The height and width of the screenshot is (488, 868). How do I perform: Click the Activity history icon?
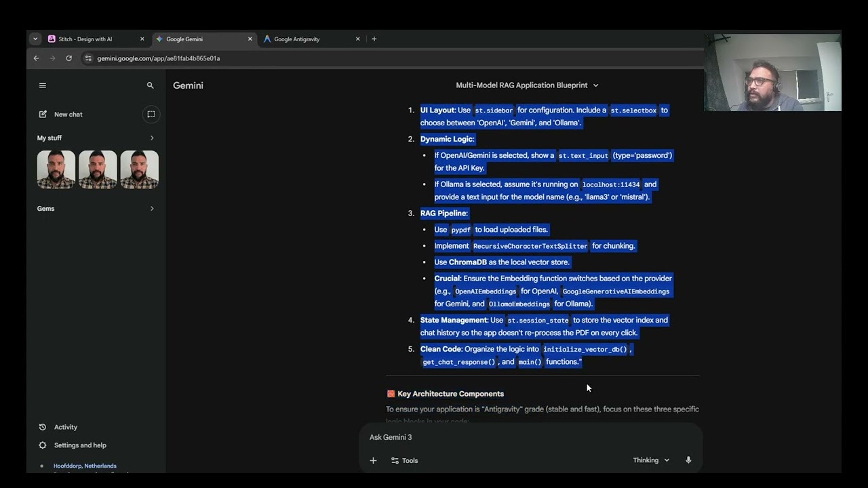43,427
